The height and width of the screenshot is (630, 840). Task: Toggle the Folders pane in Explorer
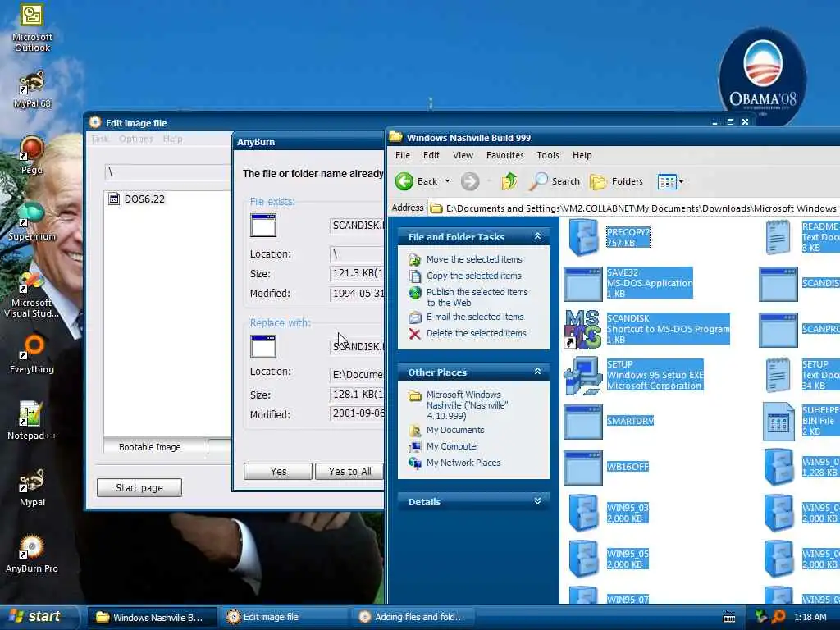click(616, 181)
